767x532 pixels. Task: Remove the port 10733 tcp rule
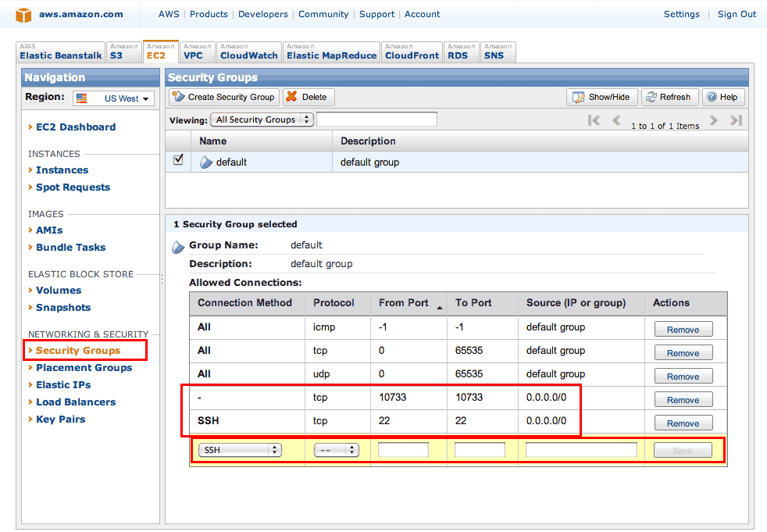[683, 400]
